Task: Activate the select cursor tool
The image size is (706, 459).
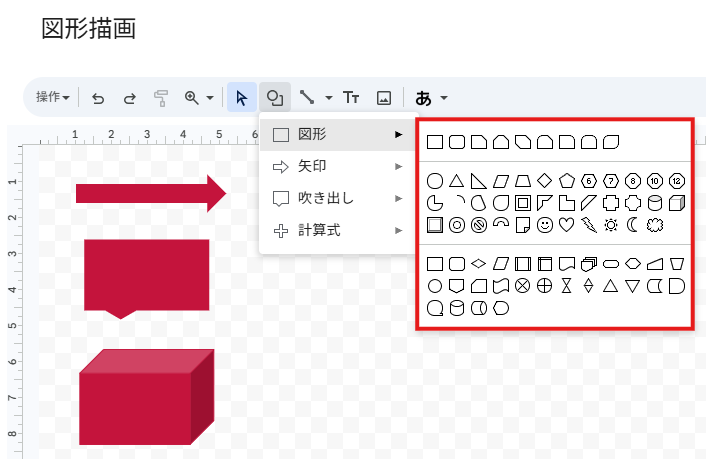Action: [242, 97]
